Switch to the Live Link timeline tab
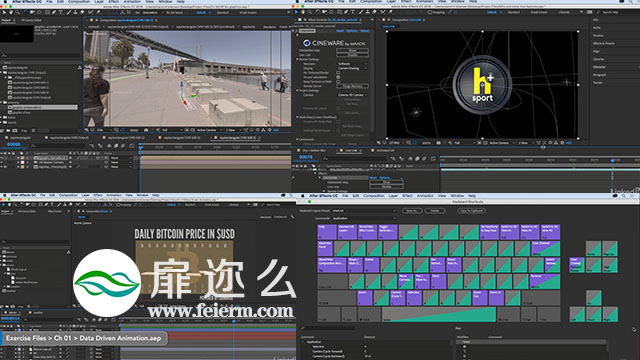 coord(351,151)
